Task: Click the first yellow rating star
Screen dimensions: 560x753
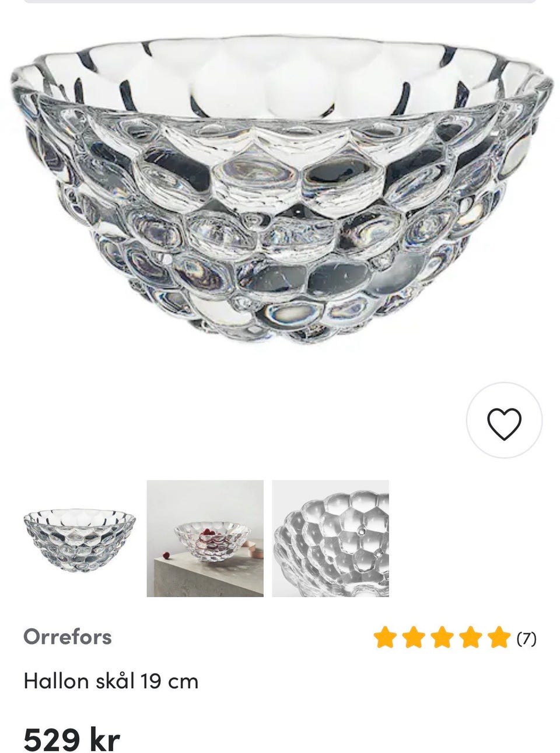Action: point(384,637)
